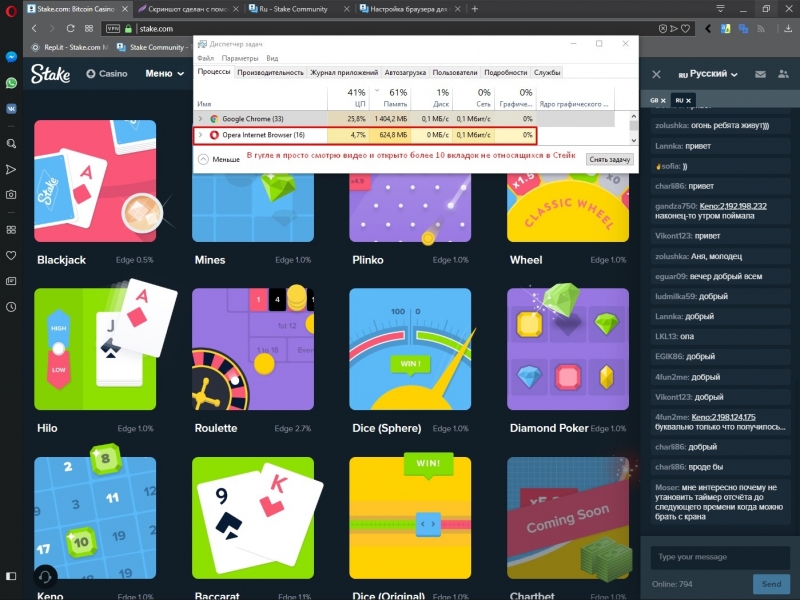Image resolution: width=800 pixels, height=600 pixels.
Task: Open the Roulette game thumbnail
Action: click(x=253, y=349)
